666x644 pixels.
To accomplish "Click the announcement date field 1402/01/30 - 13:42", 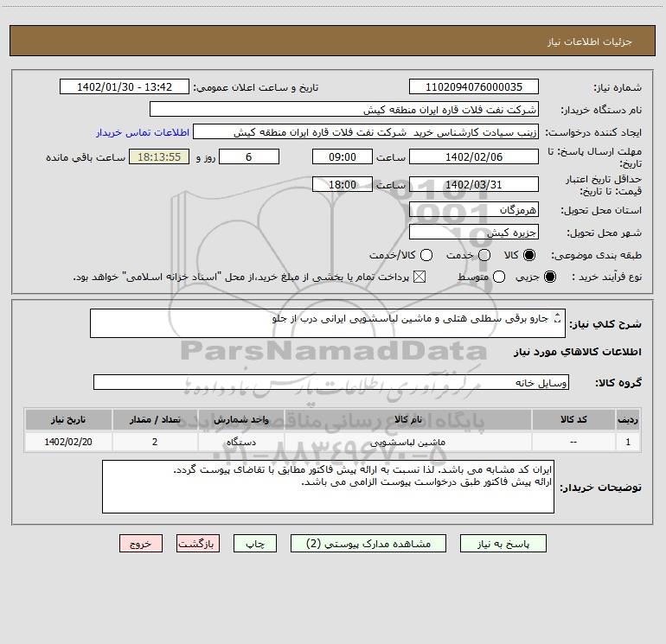I will click(x=125, y=86).
